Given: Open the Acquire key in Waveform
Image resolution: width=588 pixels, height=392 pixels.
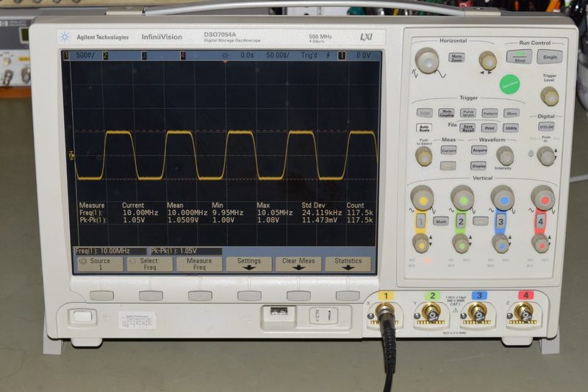Looking at the screenshot, I should pyautogui.click(x=479, y=150).
